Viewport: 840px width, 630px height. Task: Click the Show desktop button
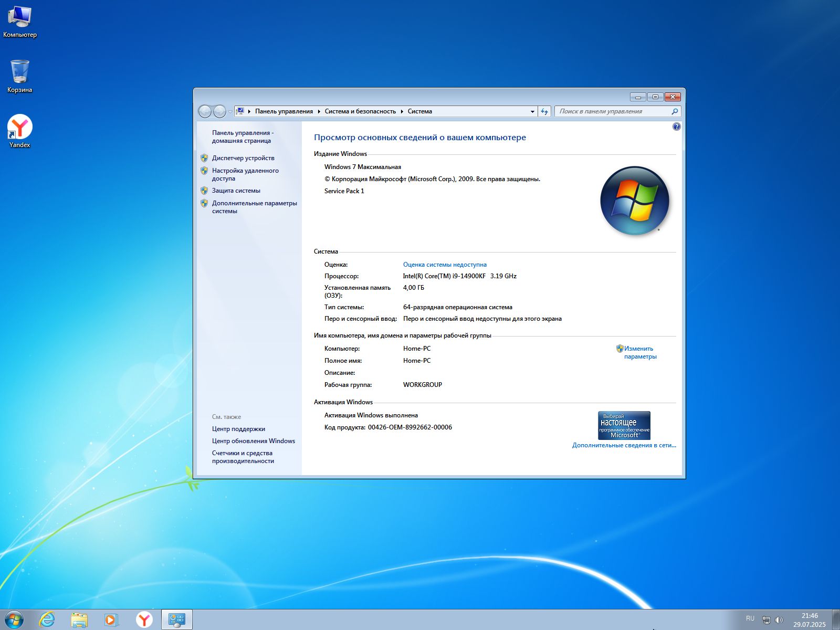[836, 620]
